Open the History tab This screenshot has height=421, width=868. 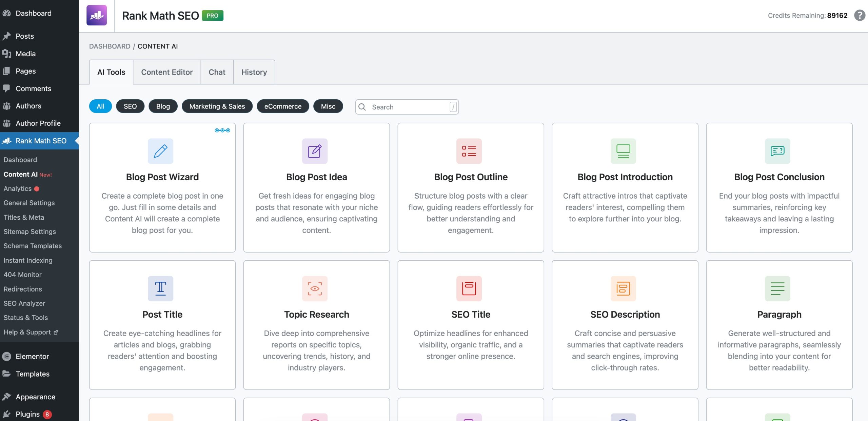[254, 72]
